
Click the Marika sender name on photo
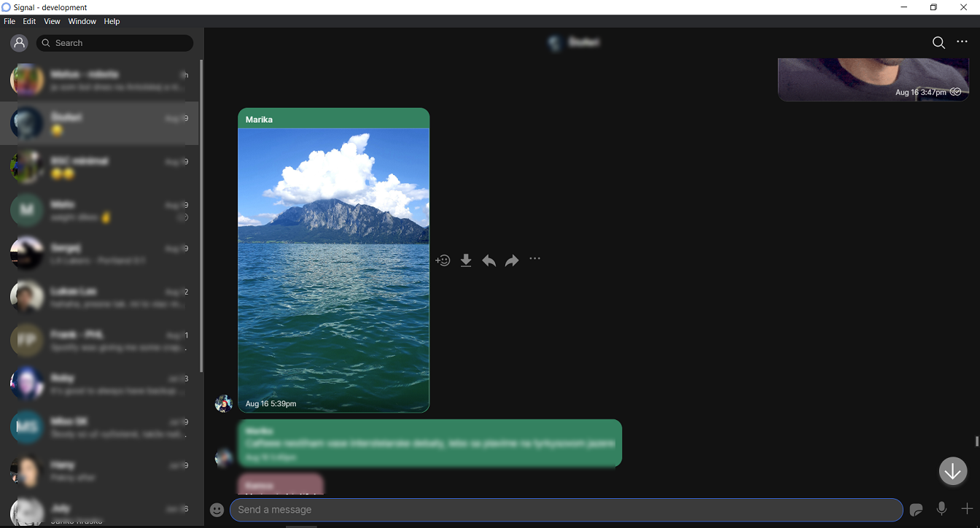coord(259,120)
